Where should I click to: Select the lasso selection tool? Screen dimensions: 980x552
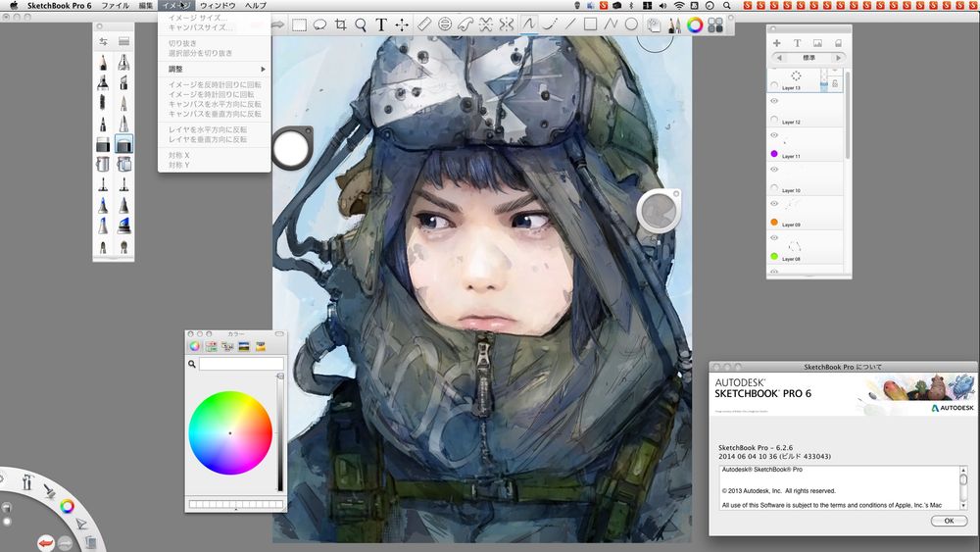[319, 25]
